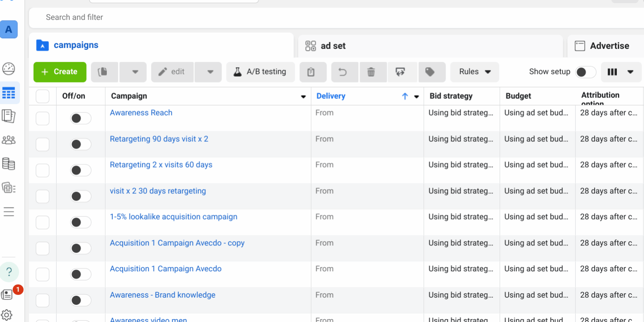Viewport: 644px width, 322px height.
Task: Turn on the Awareness Reach campaign toggle
Action: tap(81, 119)
